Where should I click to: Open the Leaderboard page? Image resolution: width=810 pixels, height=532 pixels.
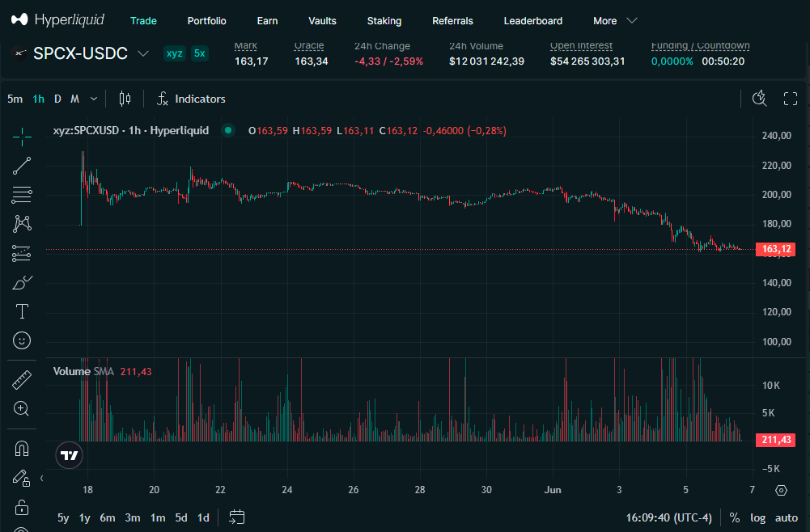533,21
